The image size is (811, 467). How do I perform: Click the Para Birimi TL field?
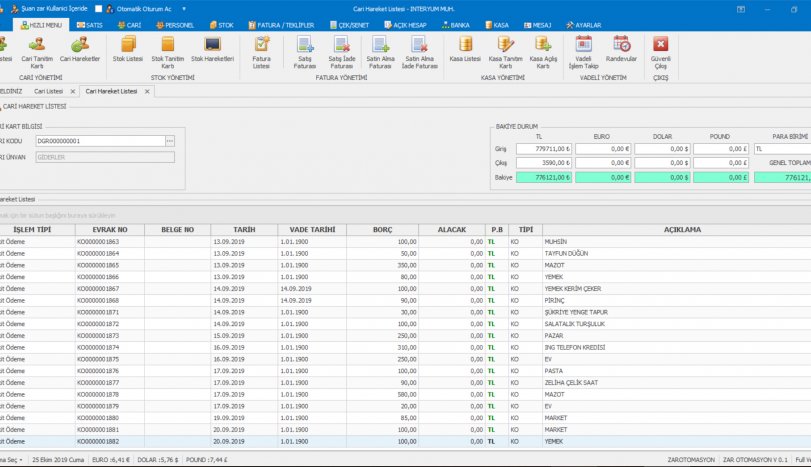[x=782, y=149]
